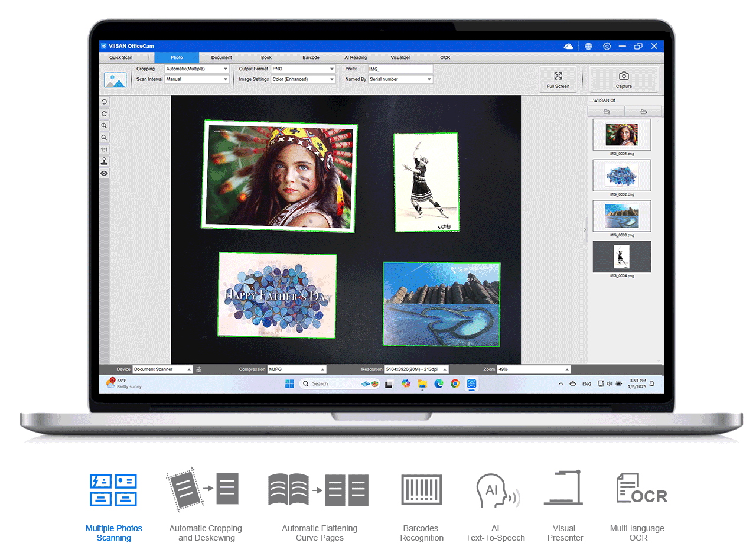Select the IMG_0003.png thumbnail
The image size is (756, 559).
(621, 216)
